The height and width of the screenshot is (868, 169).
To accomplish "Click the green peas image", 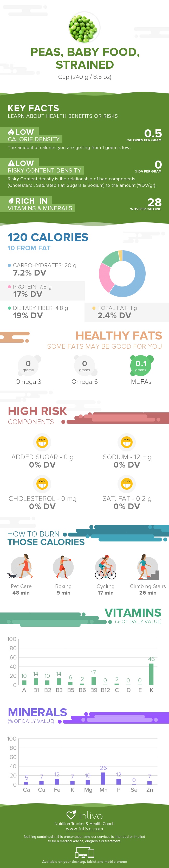I will (84, 27).
